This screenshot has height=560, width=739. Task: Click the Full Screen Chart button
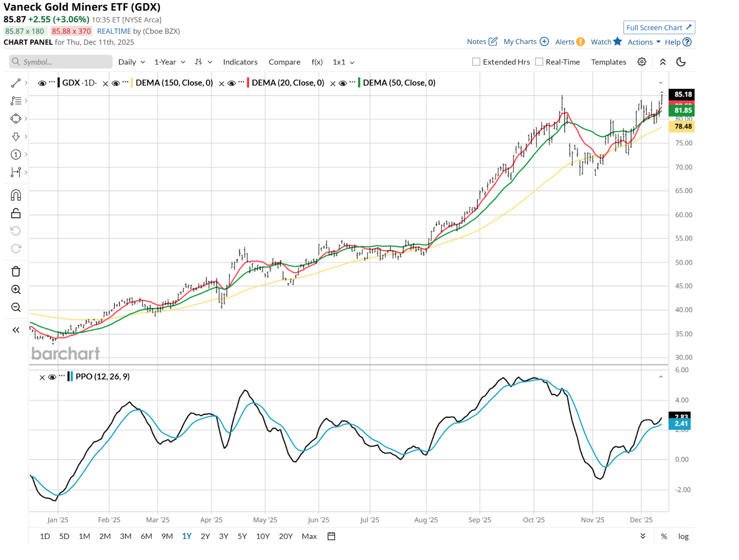point(659,28)
